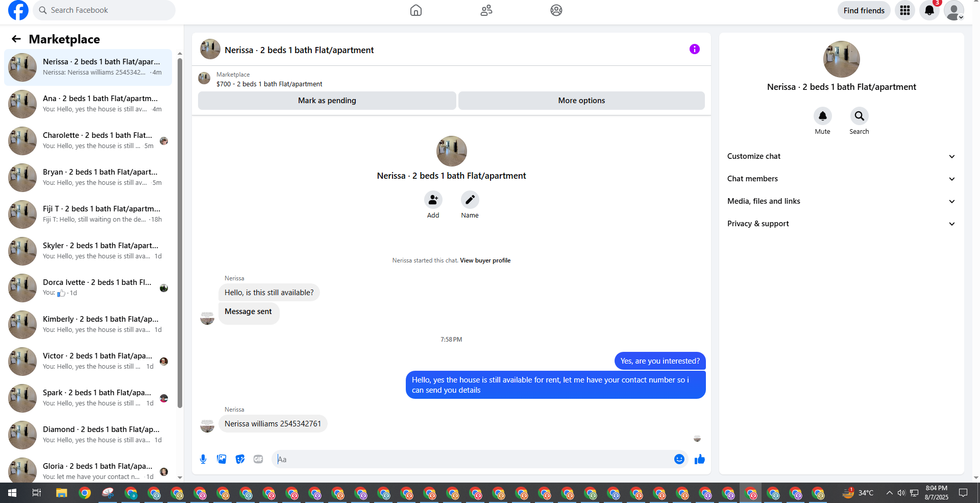Viewport: 980px width, 503px height.
Task: Open the Victor conversation
Action: pos(88,361)
